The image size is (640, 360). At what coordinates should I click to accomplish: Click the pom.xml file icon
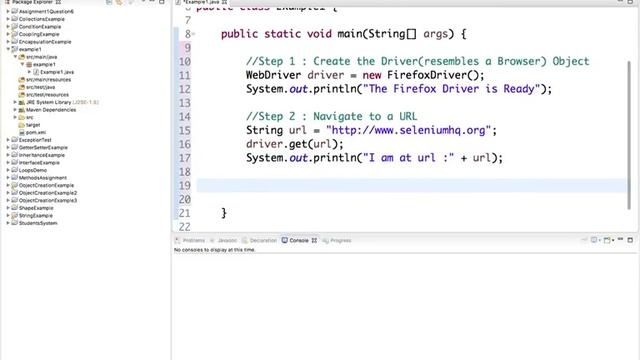22,132
